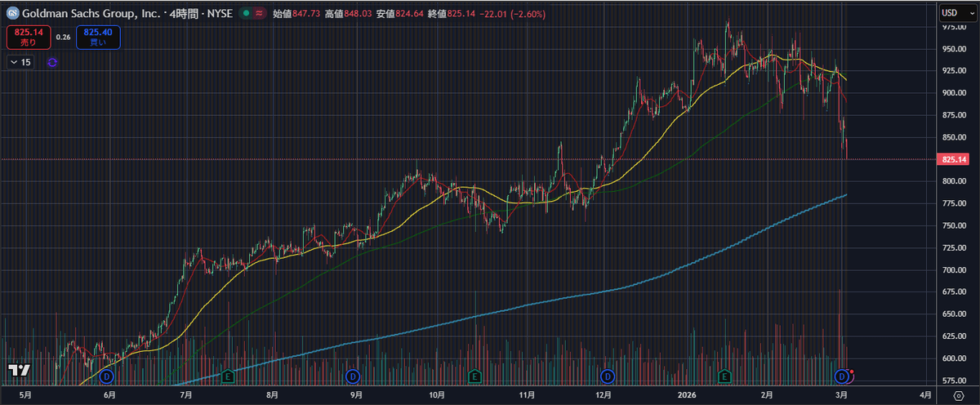Viewport: 980px width, 405px height.
Task: Click the dividend marker near December
Action: pos(608,376)
